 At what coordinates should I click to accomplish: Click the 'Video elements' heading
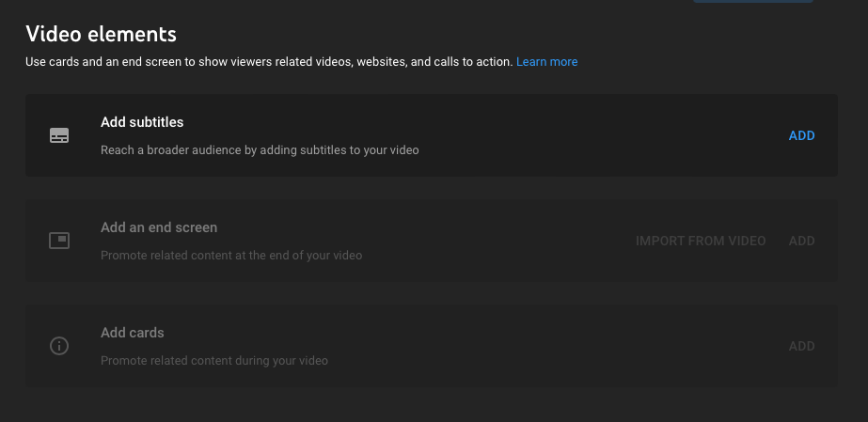(x=102, y=34)
